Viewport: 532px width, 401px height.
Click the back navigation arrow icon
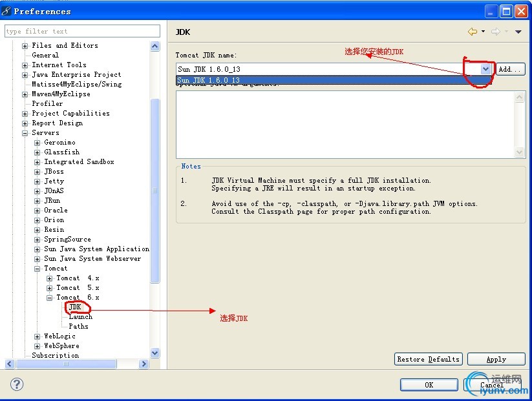(x=473, y=32)
